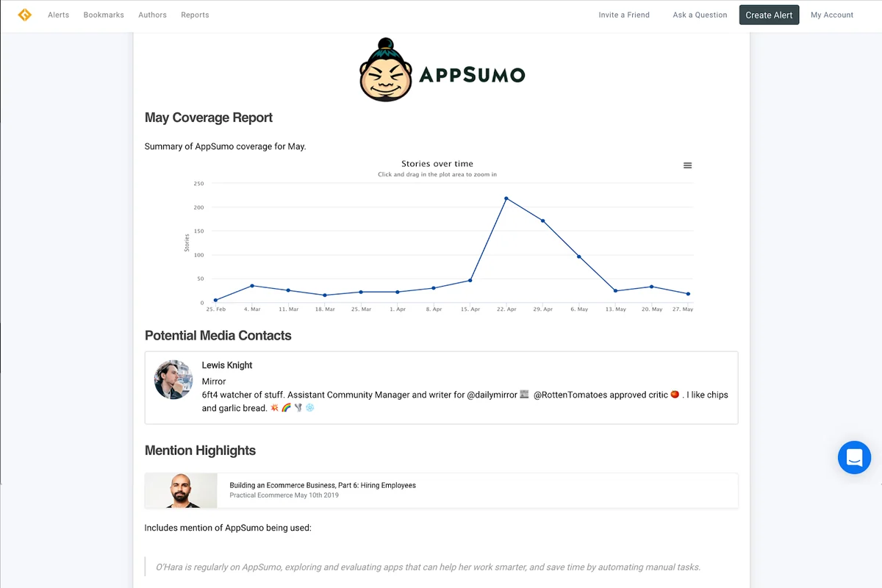Open the Hiring Employees article title
Image resolution: width=882 pixels, height=588 pixels.
(x=323, y=485)
